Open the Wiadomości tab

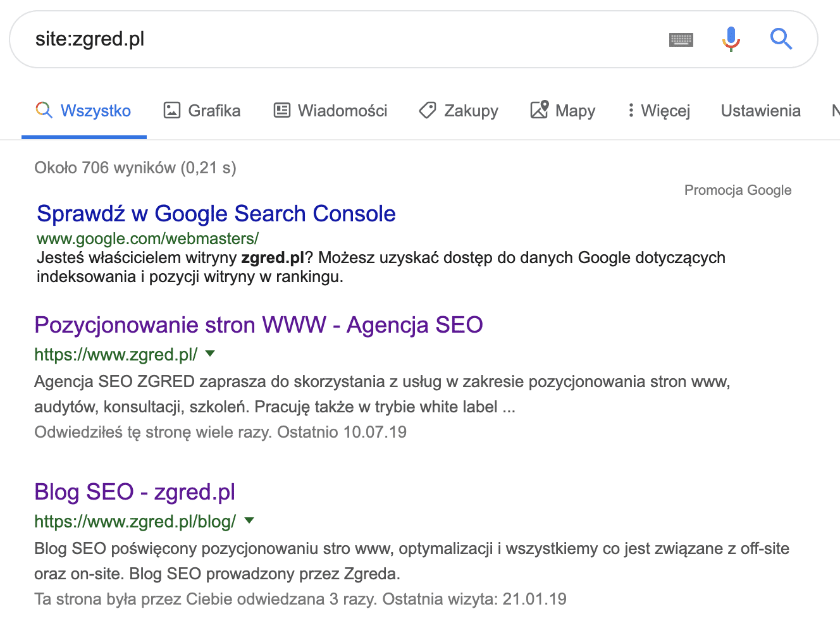342,111
